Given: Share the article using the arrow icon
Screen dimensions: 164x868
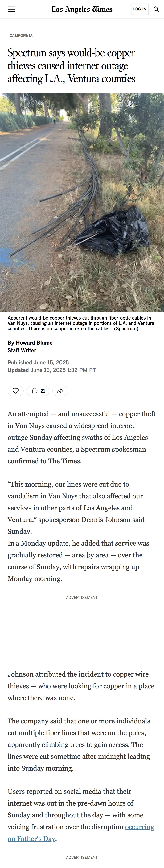Looking at the screenshot, I should (60, 391).
